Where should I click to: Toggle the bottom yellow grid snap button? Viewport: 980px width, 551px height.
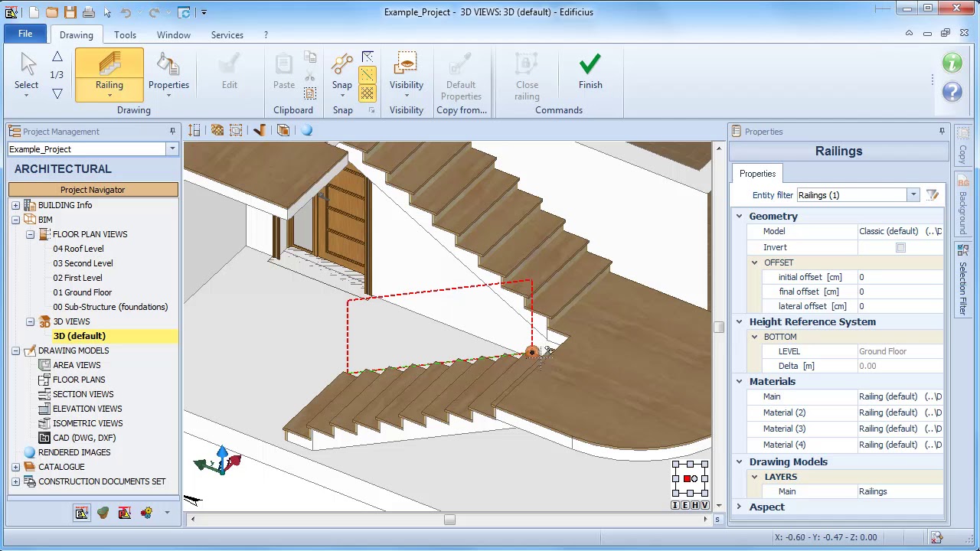(x=367, y=93)
